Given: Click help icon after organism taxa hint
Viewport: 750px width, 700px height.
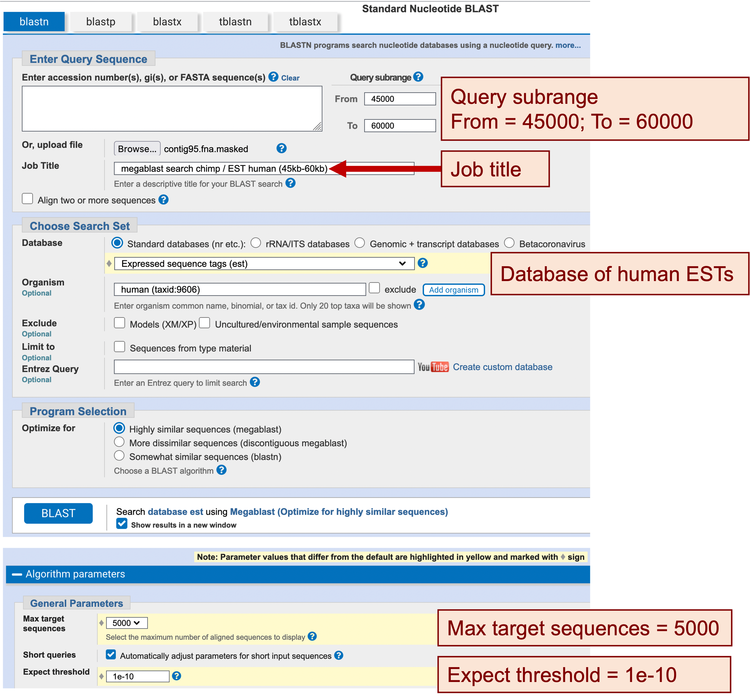Looking at the screenshot, I should click(x=419, y=304).
